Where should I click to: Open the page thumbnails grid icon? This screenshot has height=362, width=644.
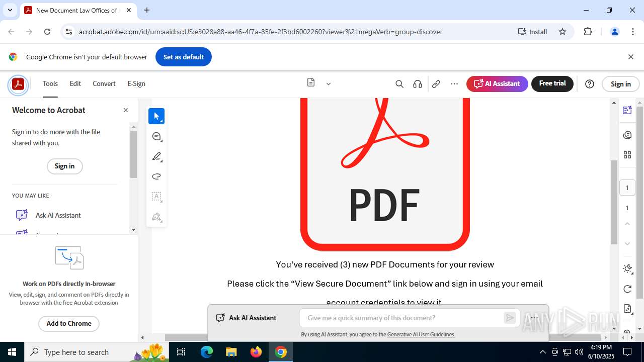(x=627, y=155)
